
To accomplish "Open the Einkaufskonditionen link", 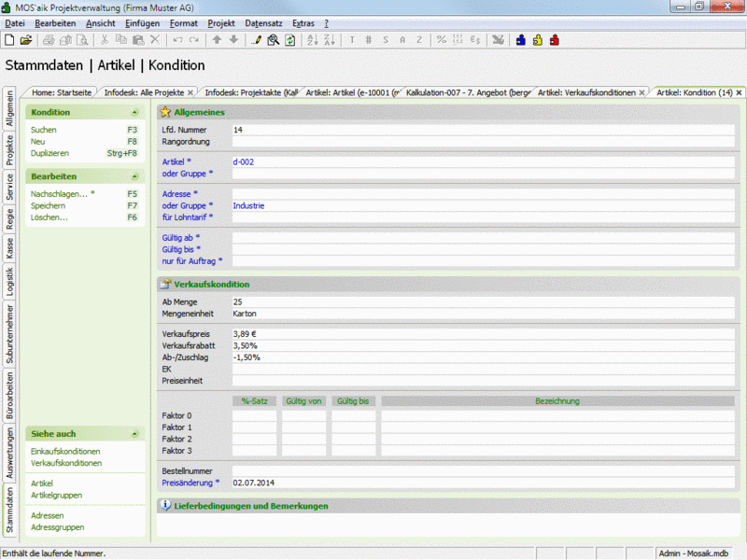I will click(x=65, y=452).
